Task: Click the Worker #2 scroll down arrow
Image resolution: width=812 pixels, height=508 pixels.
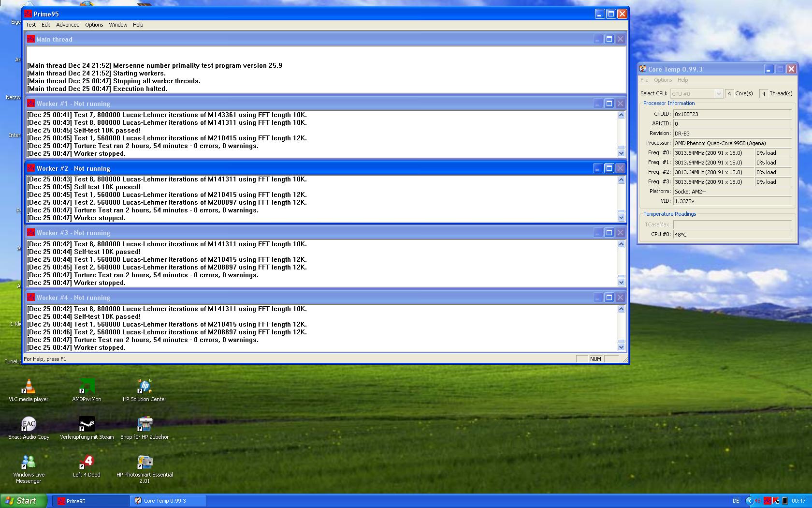Action: pyautogui.click(x=622, y=218)
